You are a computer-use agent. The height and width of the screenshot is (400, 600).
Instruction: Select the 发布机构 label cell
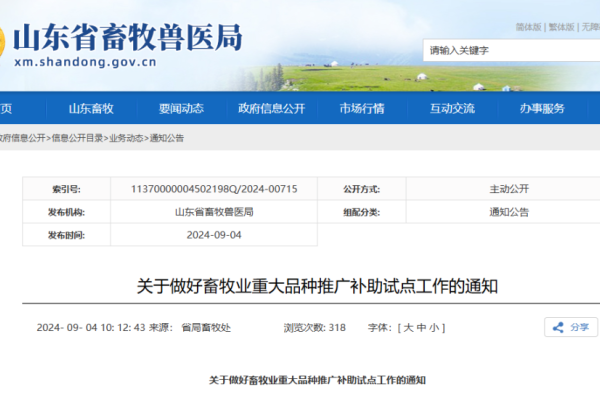(67, 212)
